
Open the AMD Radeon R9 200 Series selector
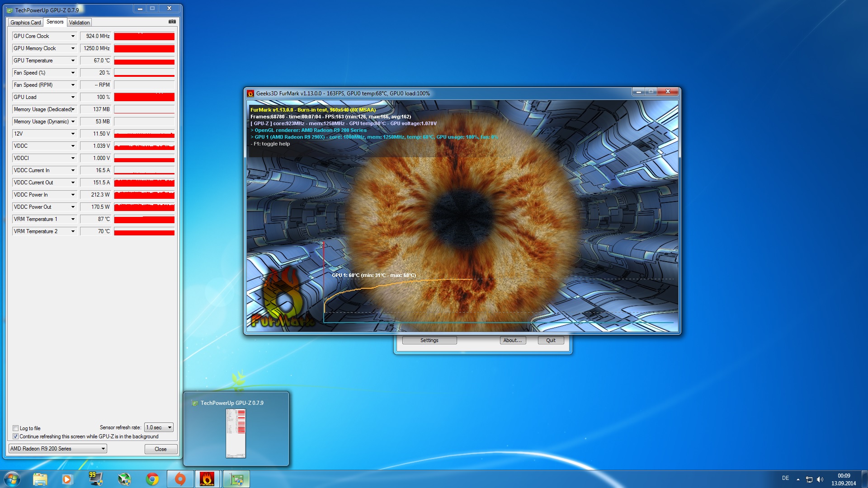coord(57,449)
